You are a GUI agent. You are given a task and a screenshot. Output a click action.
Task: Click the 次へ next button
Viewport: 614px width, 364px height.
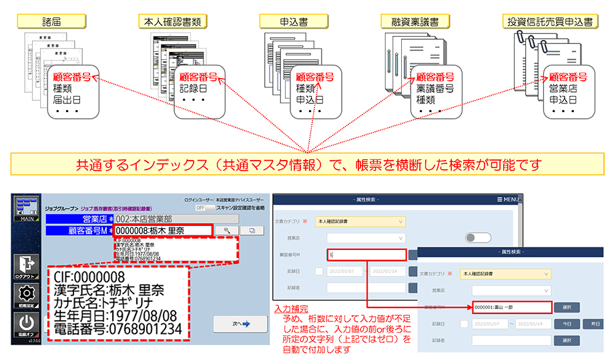(x=236, y=325)
